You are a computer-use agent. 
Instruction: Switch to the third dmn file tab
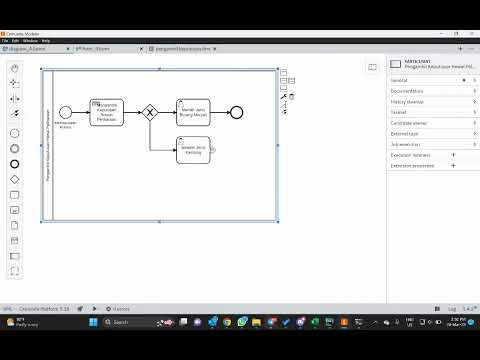point(182,49)
